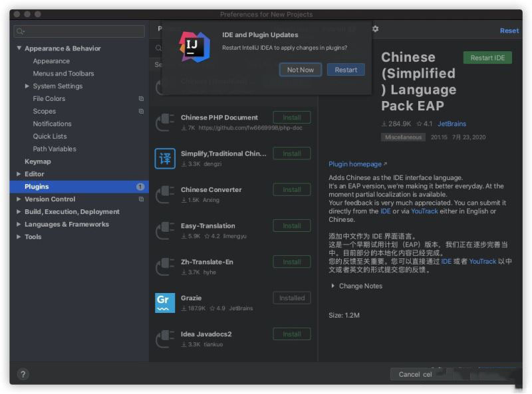532x394 pixels.
Task: Click the Installed button for Grazie
Action: [x=292, y=298]
